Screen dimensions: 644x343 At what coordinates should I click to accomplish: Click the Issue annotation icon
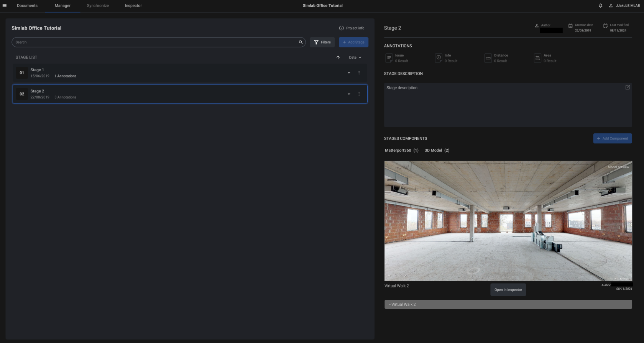click(389, 58)
